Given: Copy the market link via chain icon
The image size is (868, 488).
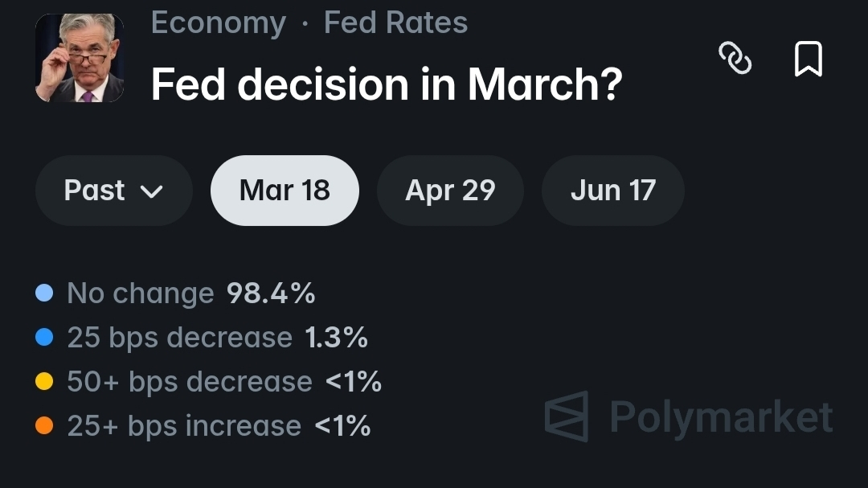Looking at the screenshot, I should click(x=735, y=59).
